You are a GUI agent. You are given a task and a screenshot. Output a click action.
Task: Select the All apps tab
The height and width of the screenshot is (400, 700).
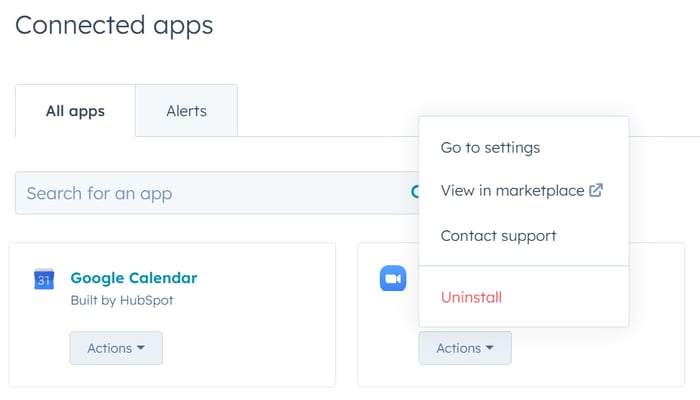click(75, 111)
